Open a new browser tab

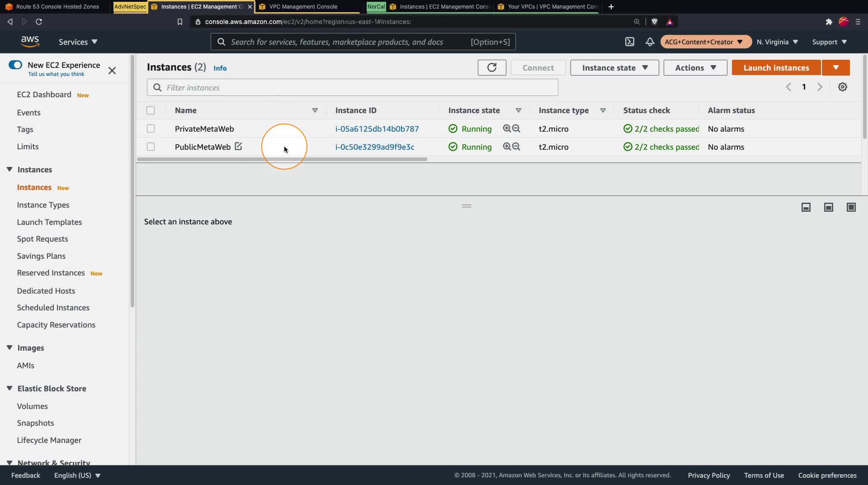[611, 7]
